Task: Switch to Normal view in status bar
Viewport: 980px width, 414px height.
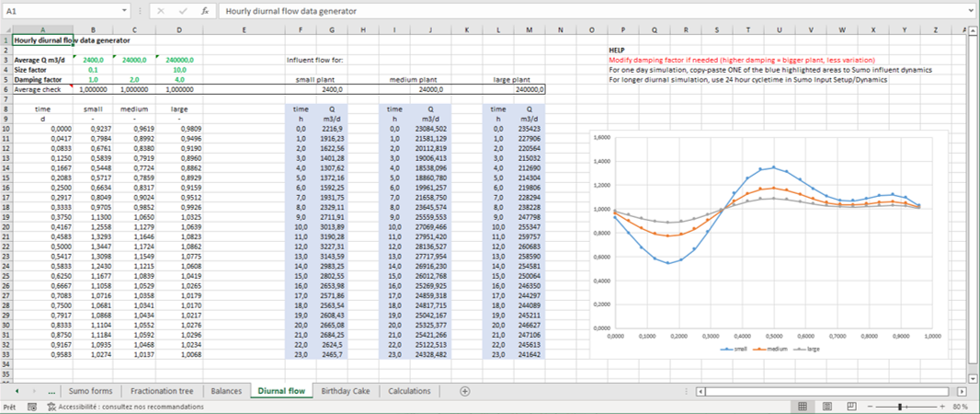Action: click(x=803, y=406)
